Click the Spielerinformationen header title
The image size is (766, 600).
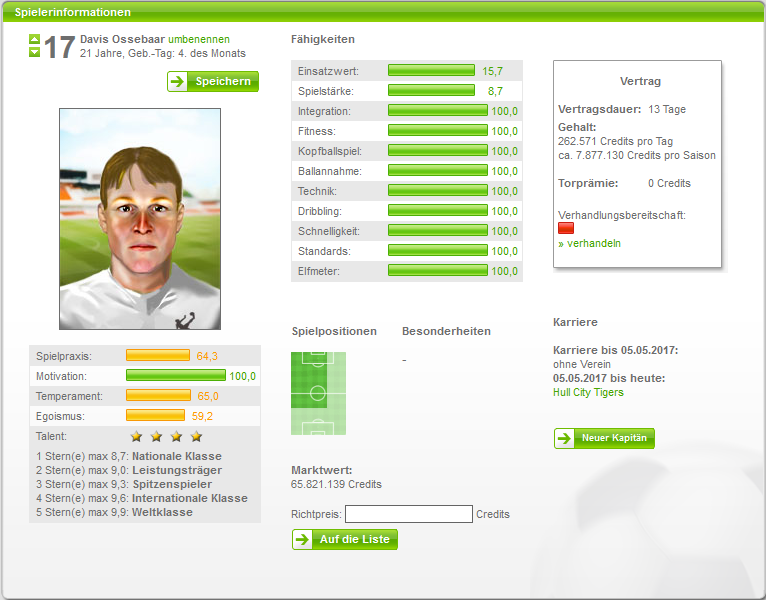pos(73,12)
